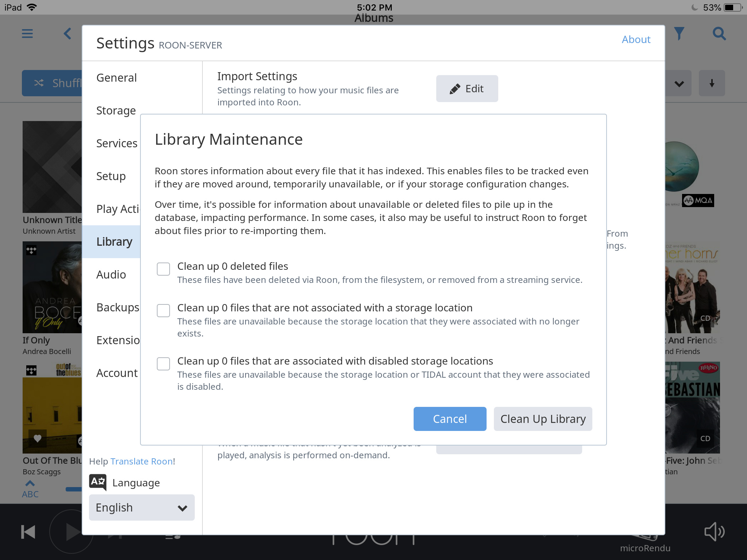
Task: Open the If Only album by Andrea Bocelli
Action: (x=52, y=287)
